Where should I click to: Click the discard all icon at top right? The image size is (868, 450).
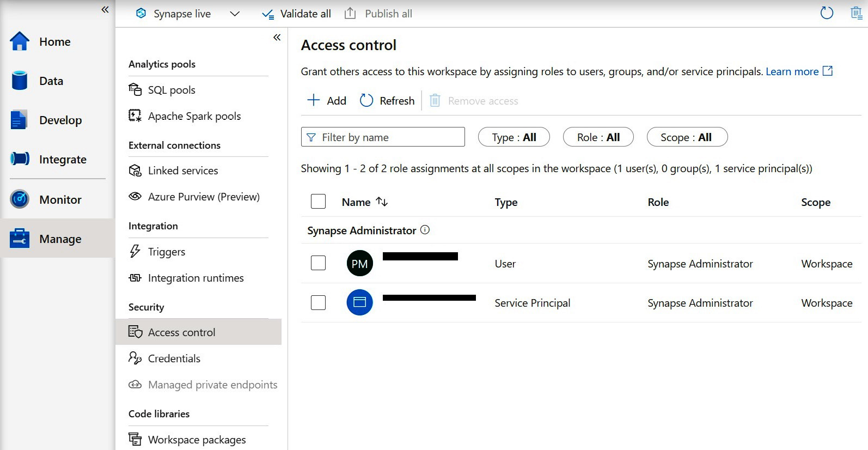click(x=857, y=13)
